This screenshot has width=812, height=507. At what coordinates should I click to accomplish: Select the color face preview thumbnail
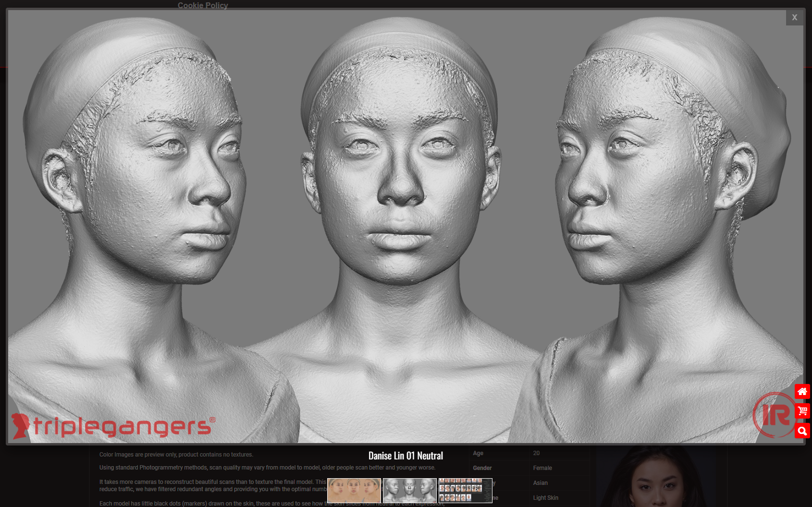click(354, 490)
